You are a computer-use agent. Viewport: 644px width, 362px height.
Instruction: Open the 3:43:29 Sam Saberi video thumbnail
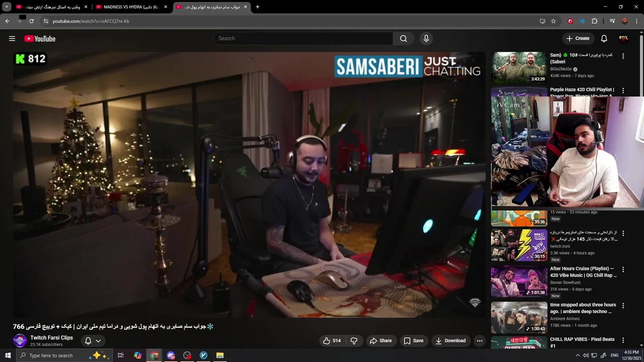pos(519,68)
